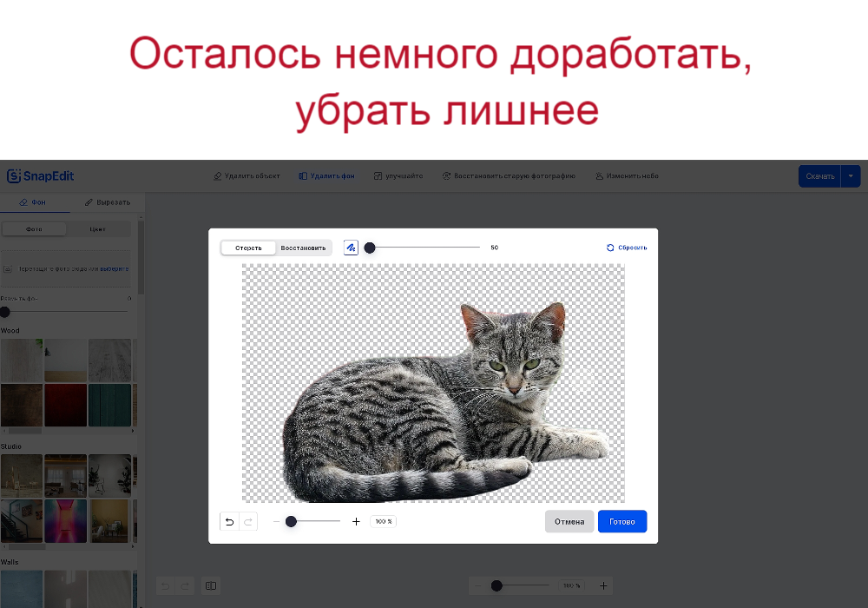The image size is (868, 608).
Task: Select the brush icon beside the size slider
Action: point(351,247)
